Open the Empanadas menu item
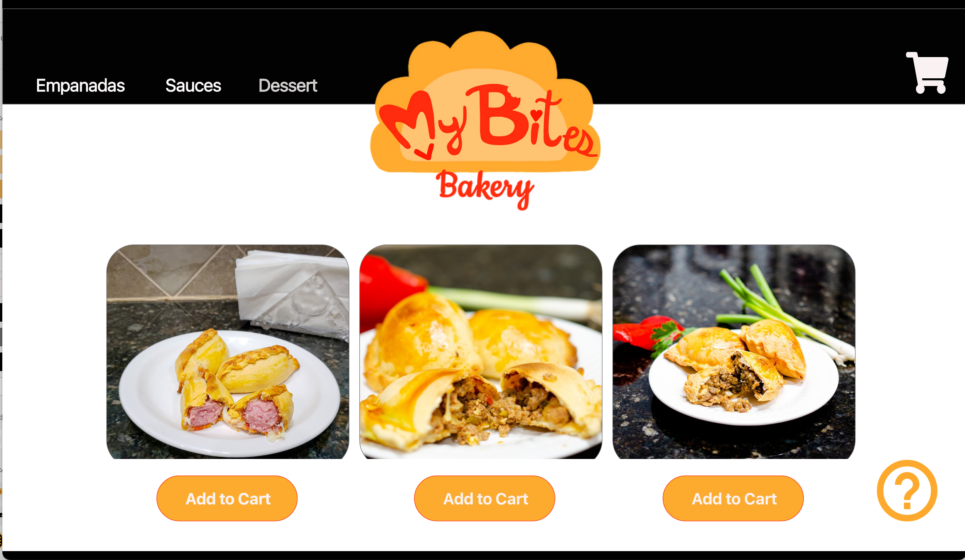The image size is (965, 560). click(x=80, y=85)
